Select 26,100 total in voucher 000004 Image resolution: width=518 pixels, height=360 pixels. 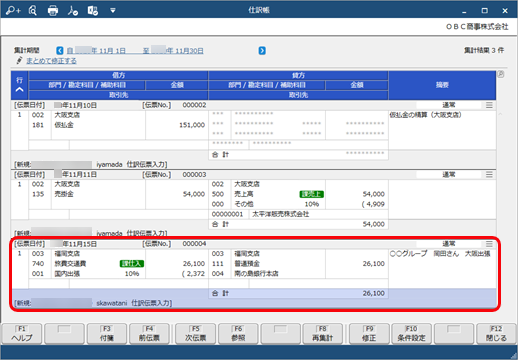click(x=374, y=293)
